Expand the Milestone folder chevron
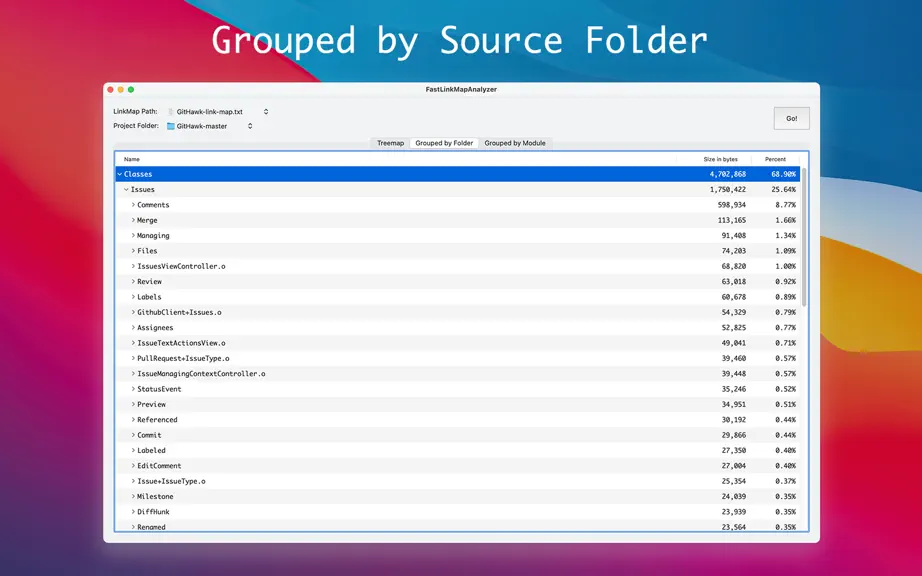Viewport: 922px width, 576px height. click(133, 496)
